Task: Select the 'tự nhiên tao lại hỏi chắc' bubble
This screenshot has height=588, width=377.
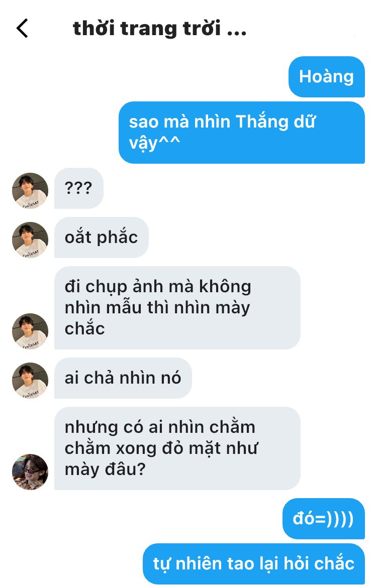Action: tap(254, 564)
